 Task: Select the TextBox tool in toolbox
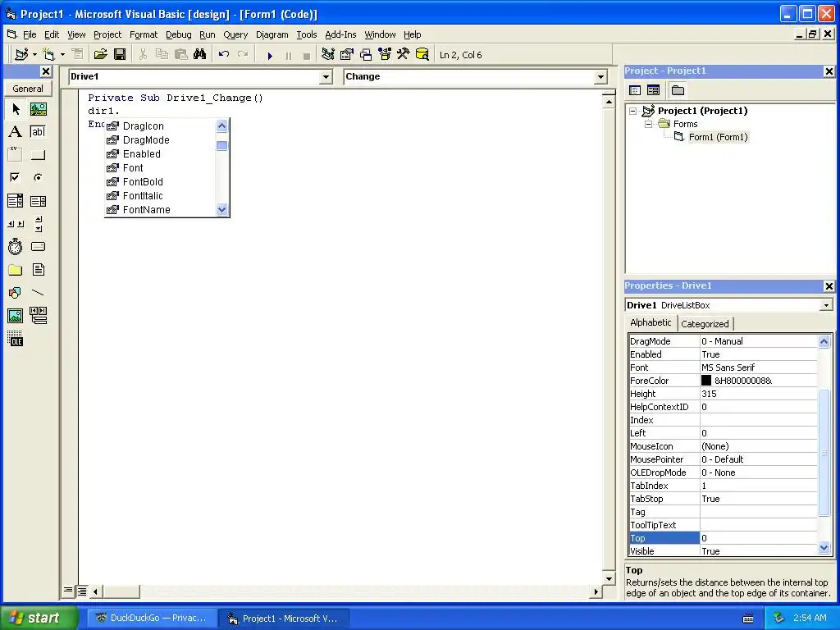[x=38, y=132]
